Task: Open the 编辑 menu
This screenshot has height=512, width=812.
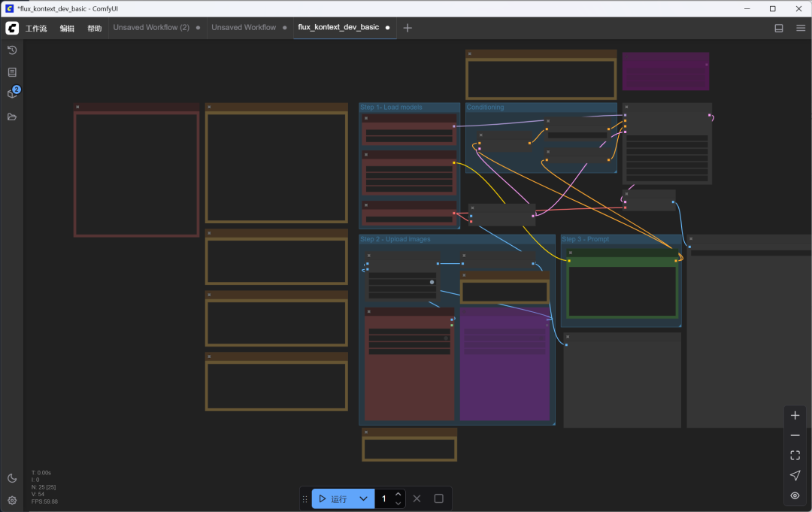Action: (x=67, y=29)
